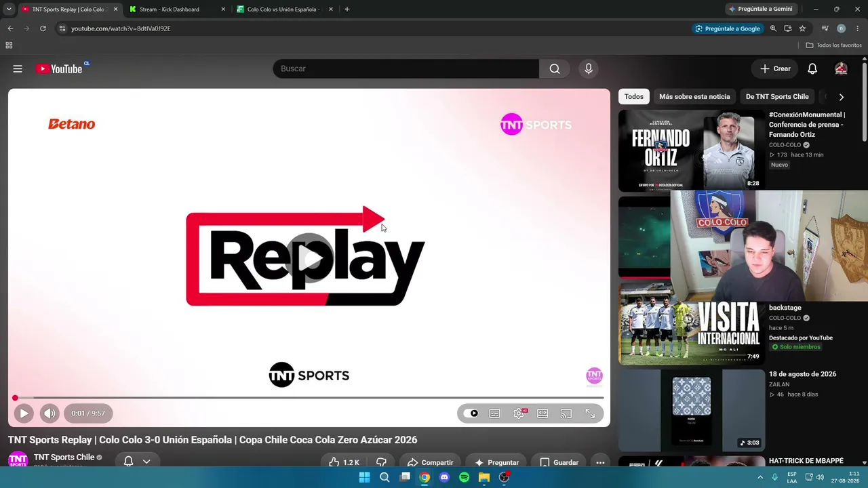Seek along the video progress bar
The image size is (868, 488).
(309, 398)
